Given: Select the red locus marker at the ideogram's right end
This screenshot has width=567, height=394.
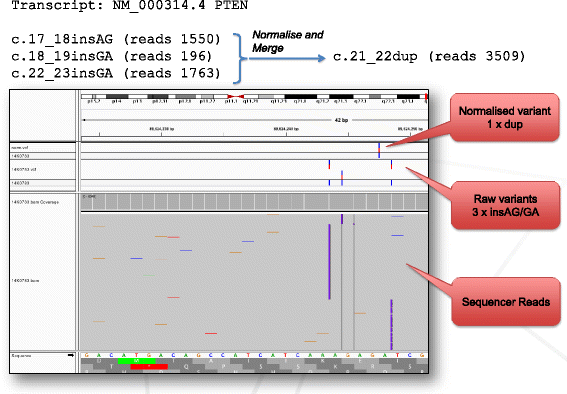Looking at the screenshot, I should coord(426,97).
